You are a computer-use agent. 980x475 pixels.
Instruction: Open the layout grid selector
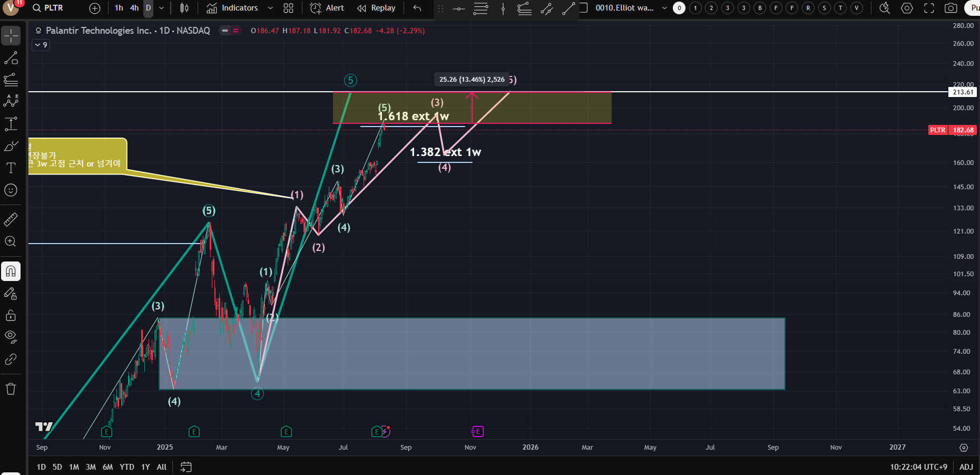[288, 8]
